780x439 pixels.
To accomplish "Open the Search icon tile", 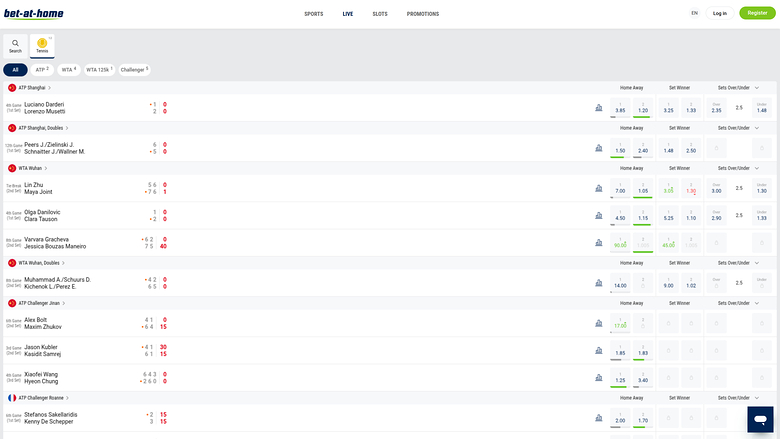I will [15, 45].
